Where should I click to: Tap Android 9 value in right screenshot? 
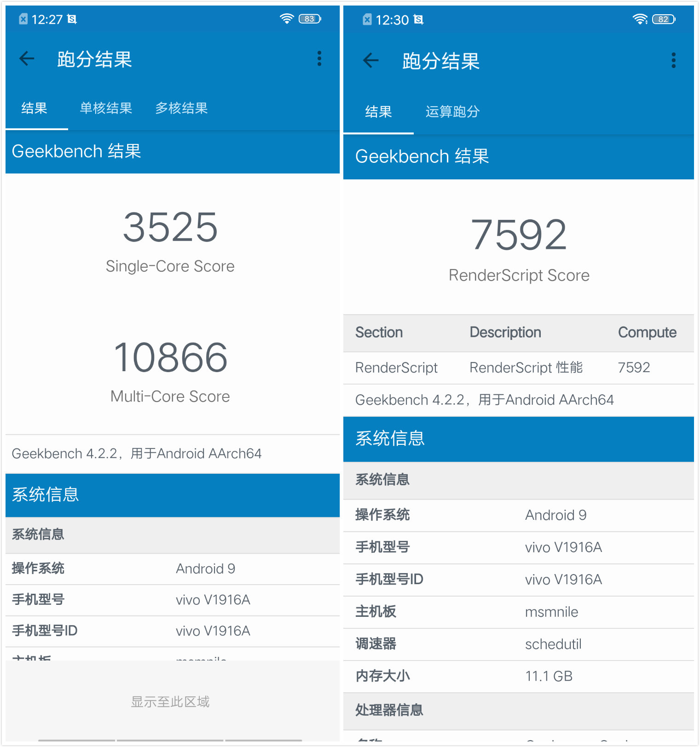point(555,515)
